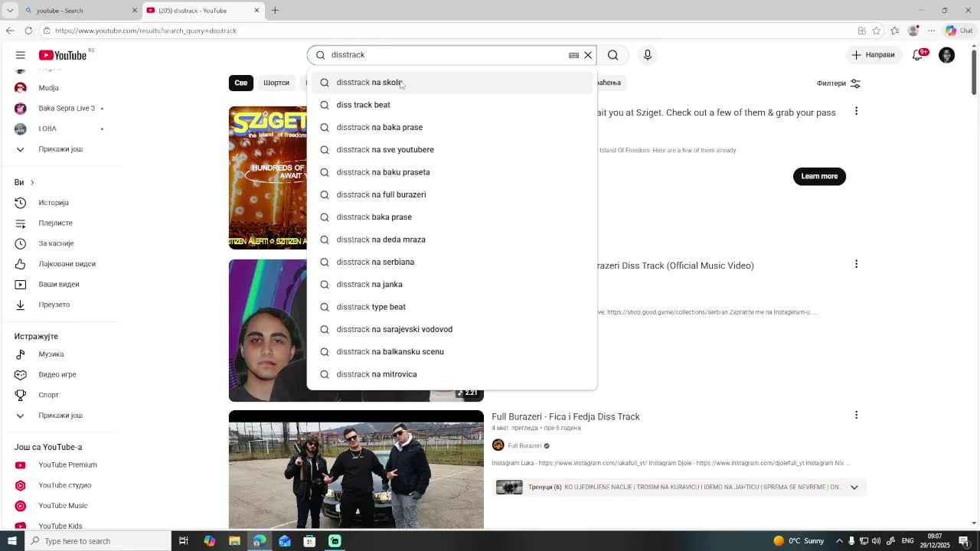Pick suggestion 'disstrack na serbiana'
Image resolution: width=980 pixels, height=551 pixels.
point(452,262)
